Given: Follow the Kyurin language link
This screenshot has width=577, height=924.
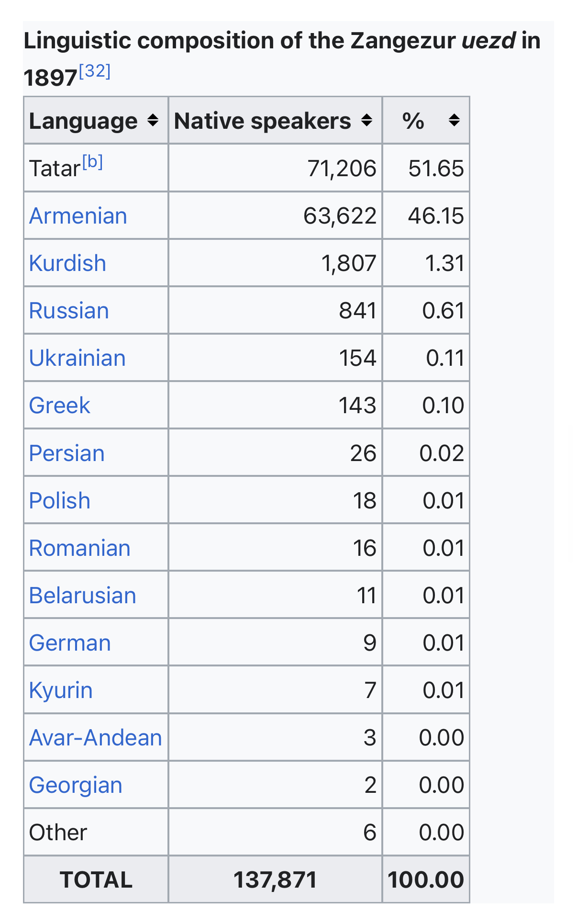Looking at the screenshot, I should coord(61,690).
